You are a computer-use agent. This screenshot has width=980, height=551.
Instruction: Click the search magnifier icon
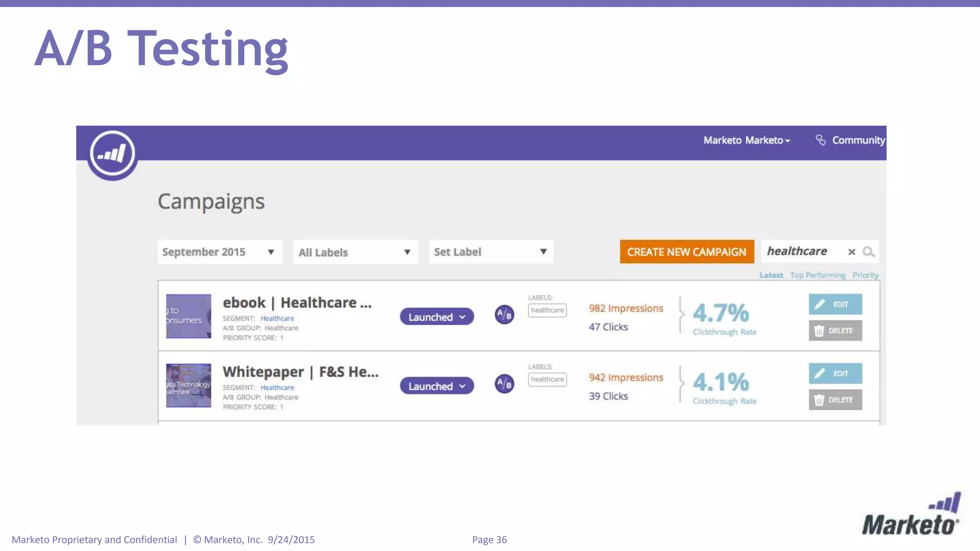point(869,252)
